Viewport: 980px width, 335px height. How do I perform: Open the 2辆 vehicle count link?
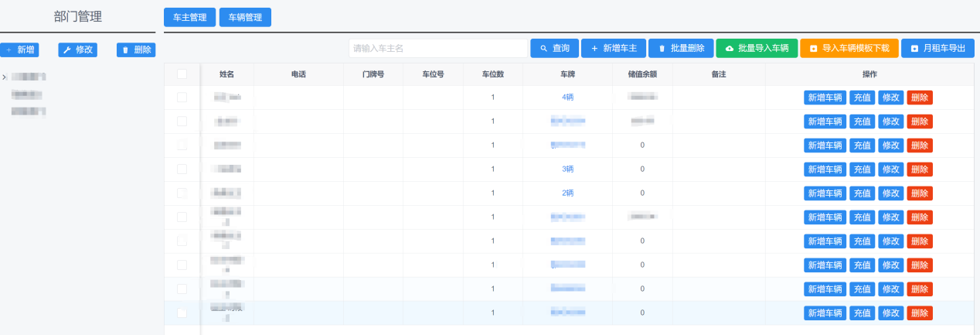pyautogui.click(x=568, y=193)
